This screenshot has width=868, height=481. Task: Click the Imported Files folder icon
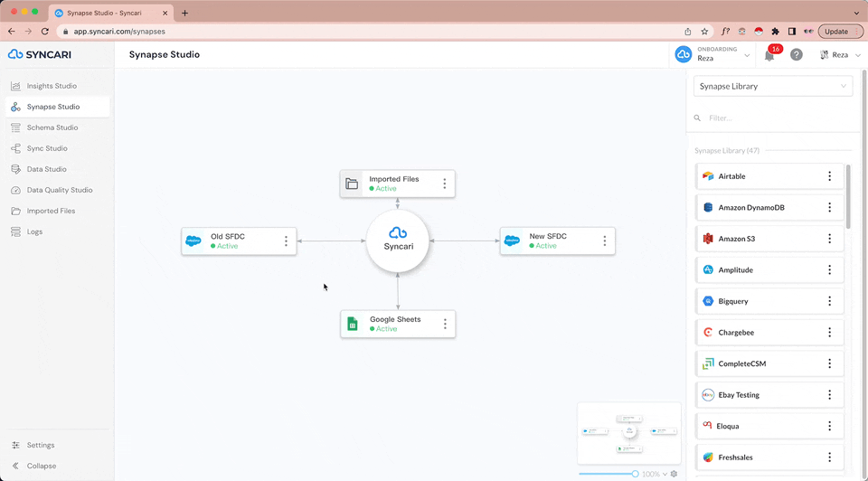352,184
